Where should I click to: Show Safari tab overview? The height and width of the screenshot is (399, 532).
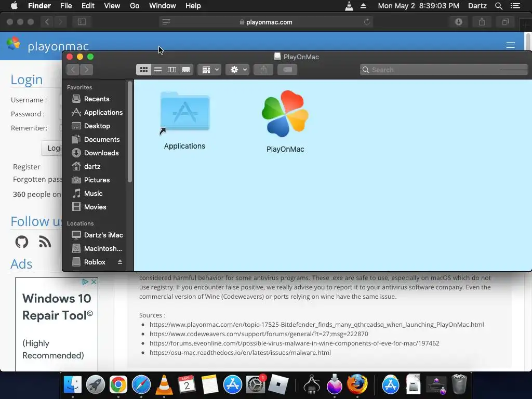505,22
